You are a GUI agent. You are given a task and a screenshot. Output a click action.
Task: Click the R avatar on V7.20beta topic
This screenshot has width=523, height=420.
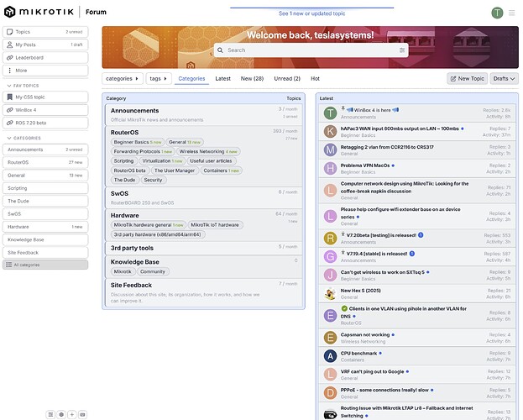point(330,238)
